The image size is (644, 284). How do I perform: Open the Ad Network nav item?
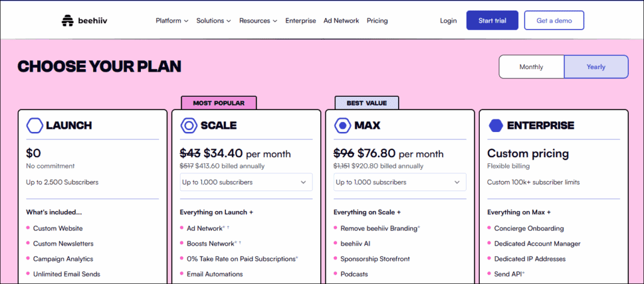point(341,21)
